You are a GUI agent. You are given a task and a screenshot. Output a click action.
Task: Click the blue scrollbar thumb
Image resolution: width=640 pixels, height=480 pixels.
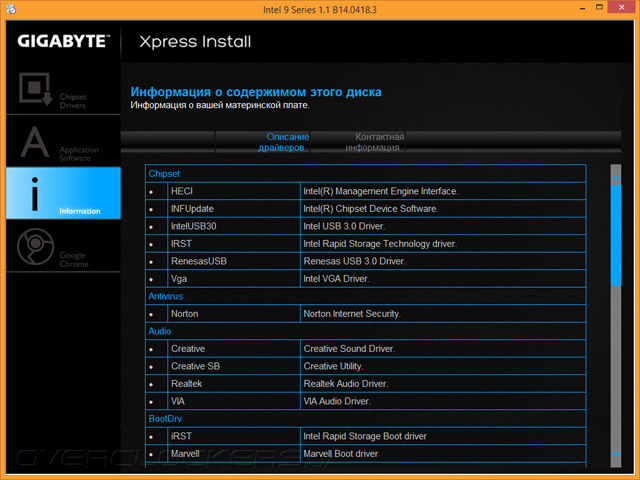[x=616, y=235]
